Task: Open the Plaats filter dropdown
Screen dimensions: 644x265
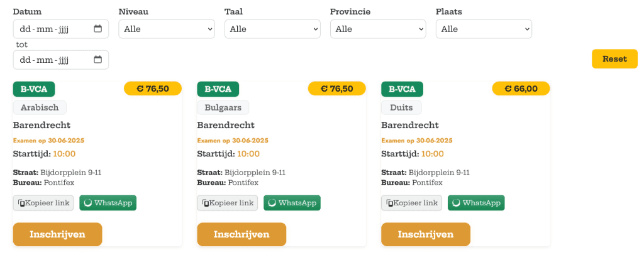Action: [x=484, y=29]
